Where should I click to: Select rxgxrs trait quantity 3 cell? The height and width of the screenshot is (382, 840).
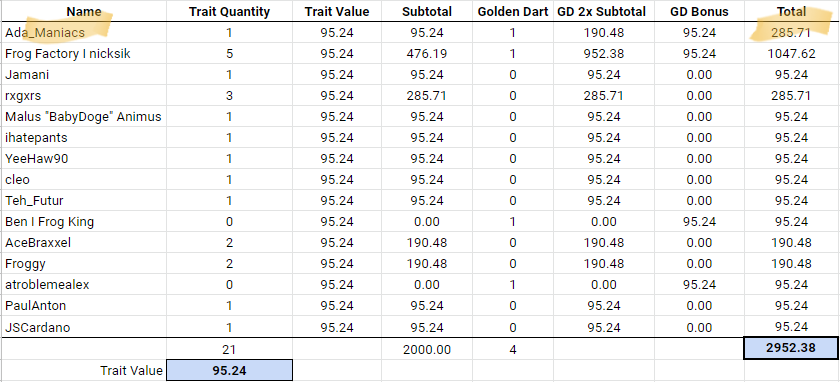pyautogui.click(x=229, y=96)
